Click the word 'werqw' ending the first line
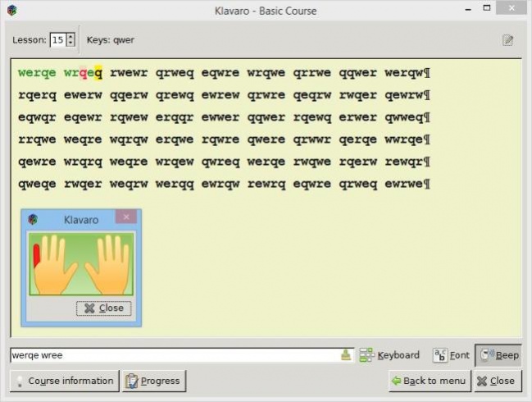The width and height of the screenshot is (532, 402). pos(404,73)
